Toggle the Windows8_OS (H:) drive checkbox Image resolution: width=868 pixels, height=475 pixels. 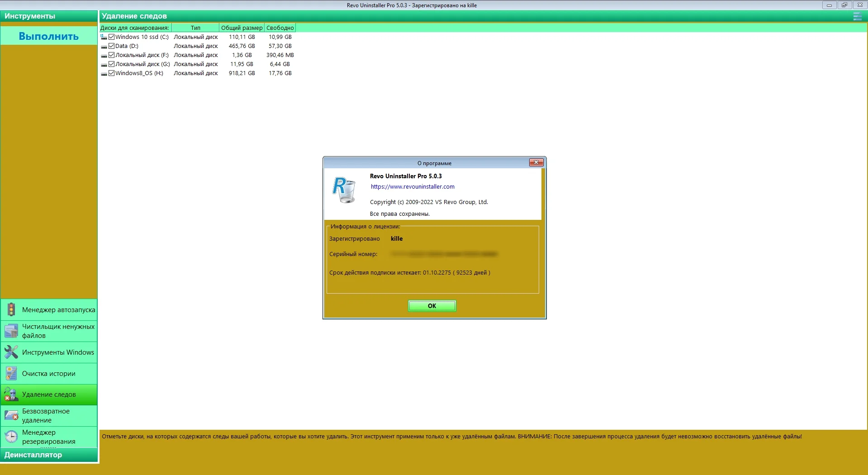[x=112, y=73]
